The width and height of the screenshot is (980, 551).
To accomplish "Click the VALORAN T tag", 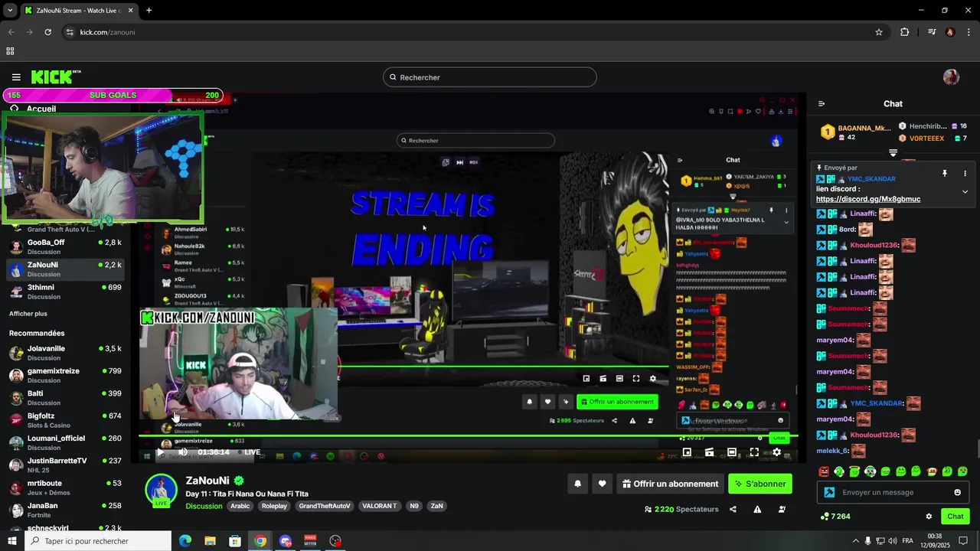I will 379,506.
